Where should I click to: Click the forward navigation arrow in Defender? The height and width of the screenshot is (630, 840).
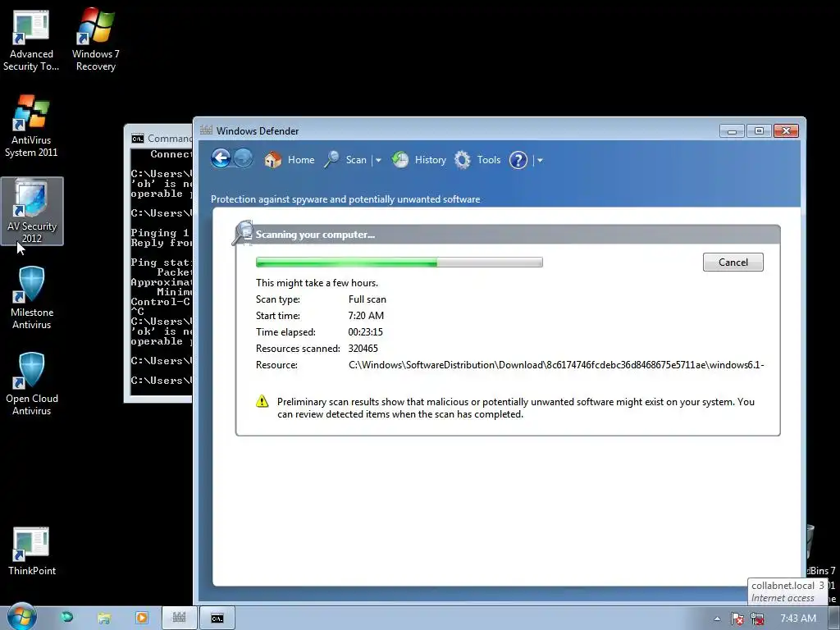point(243,158)
